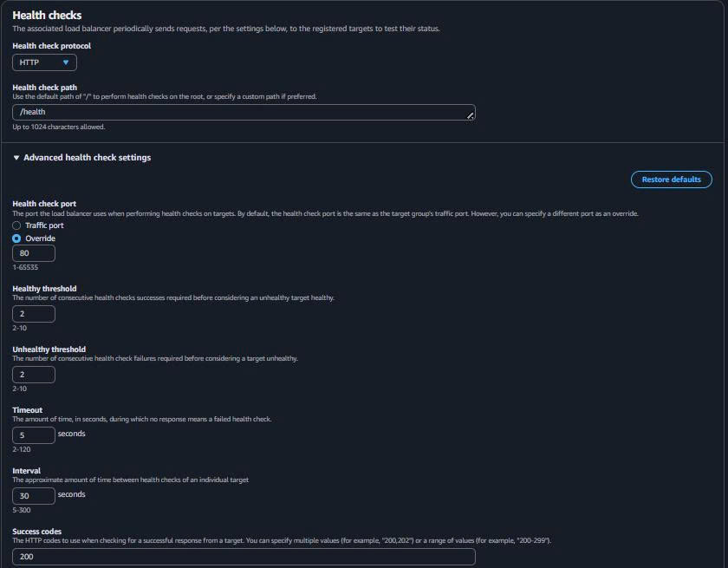Collapse Advanced health check settings triangle
This screenshot has width=728, height=568.
coord(16,158)
